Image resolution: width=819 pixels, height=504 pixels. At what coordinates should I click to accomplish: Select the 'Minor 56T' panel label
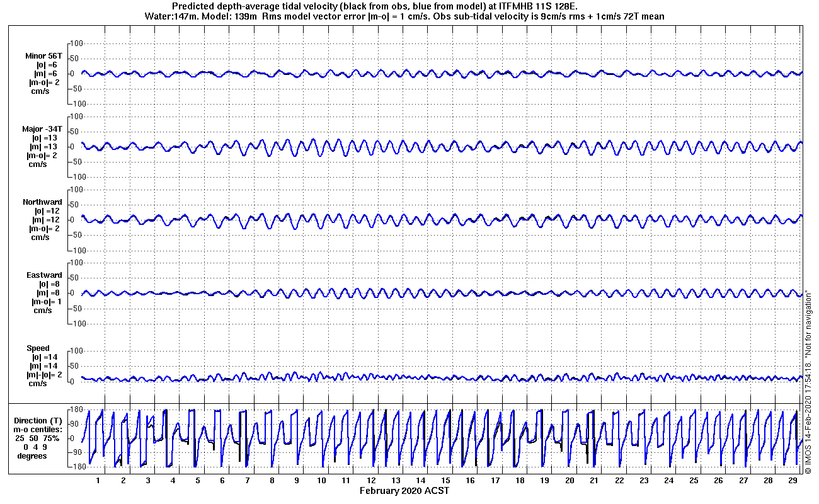click(x=44, y=56)
